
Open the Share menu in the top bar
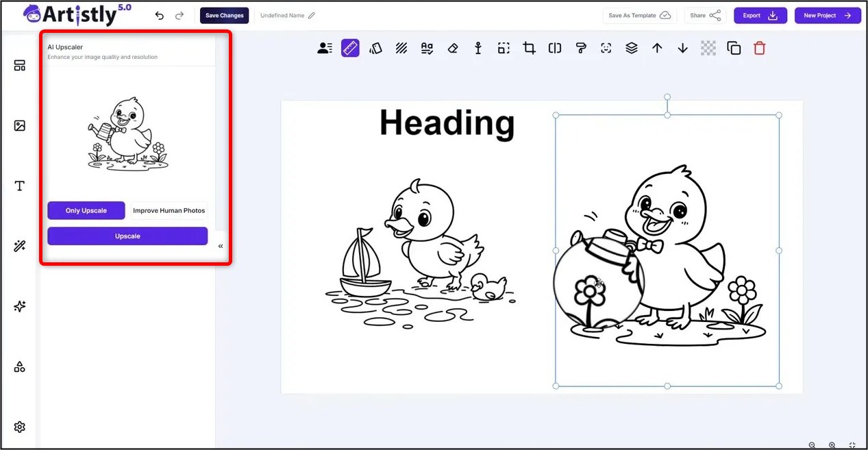click(x=705, y=15)
